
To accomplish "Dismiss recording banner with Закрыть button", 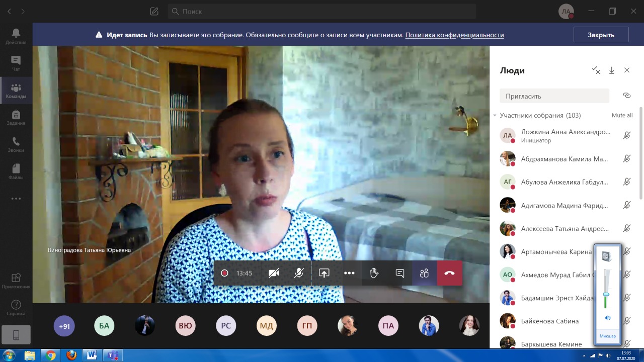I will click(601, 35).
